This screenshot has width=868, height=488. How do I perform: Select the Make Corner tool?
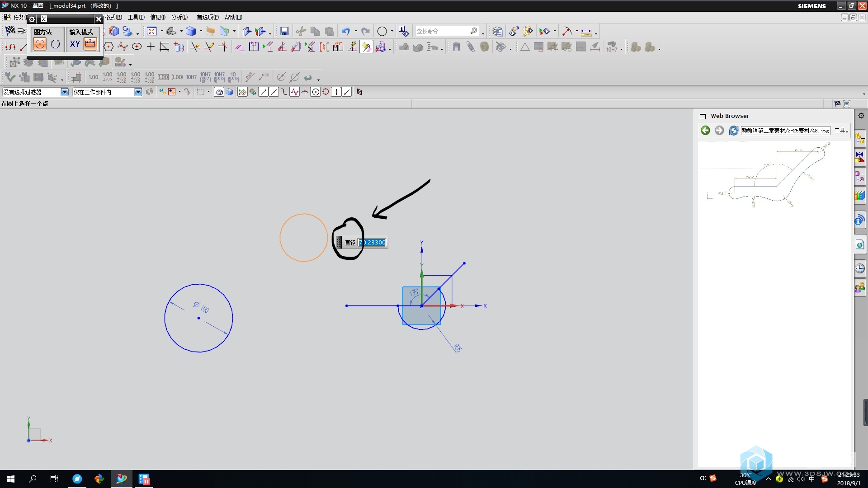coord(223,47)
